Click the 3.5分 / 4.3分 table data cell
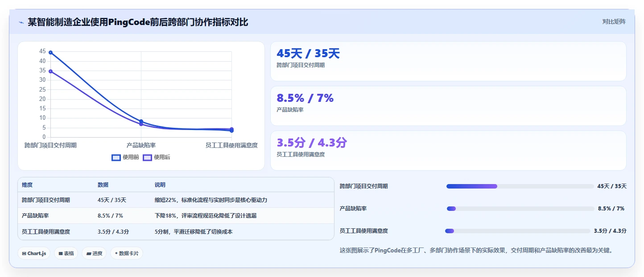This screenshot has height=277, width=644. click(x=113, y=232)
